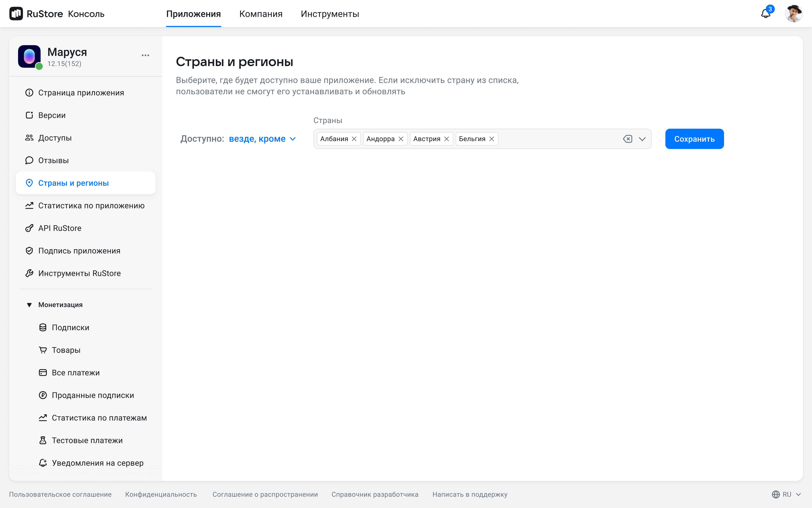The width and height of the screenshot is (812, 508).
Task: Click the key icon beside API RuStore
Action: [x=29, y=228]
